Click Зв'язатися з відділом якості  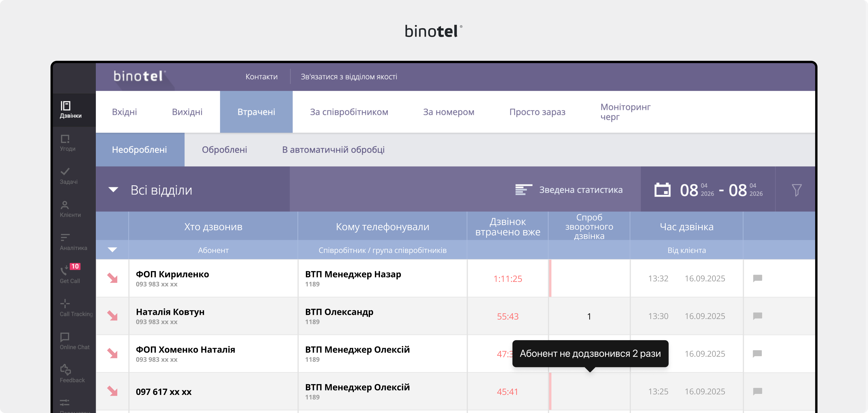click(349, 77)
